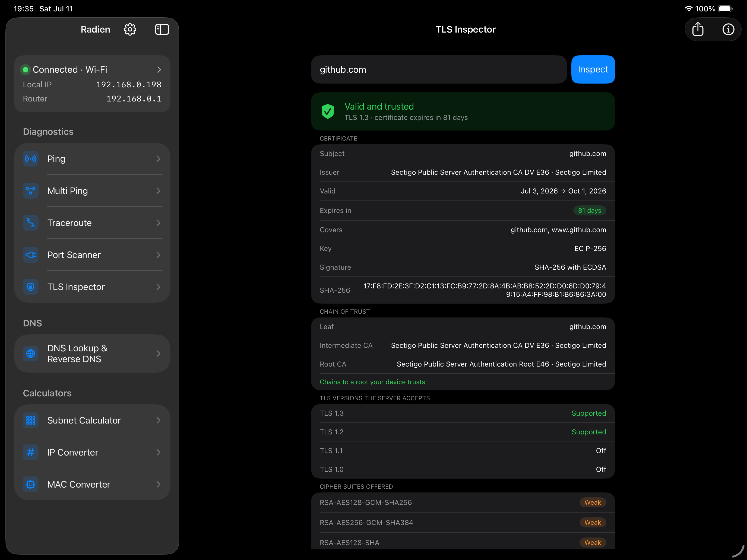The width and height of the screenshot is (747, 560).
Task: Click the Leaf github.com value
Action: pos(588,327)
